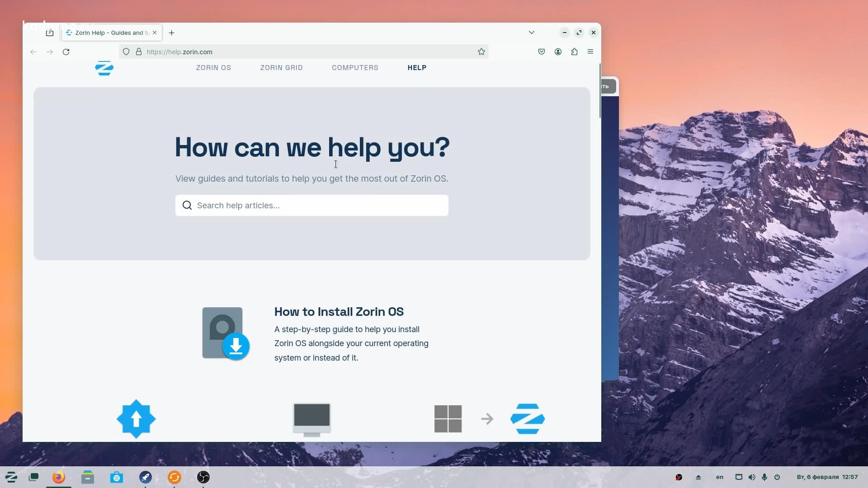Open the network tray icon
The image size is (868, 488).
coord(739,477)
